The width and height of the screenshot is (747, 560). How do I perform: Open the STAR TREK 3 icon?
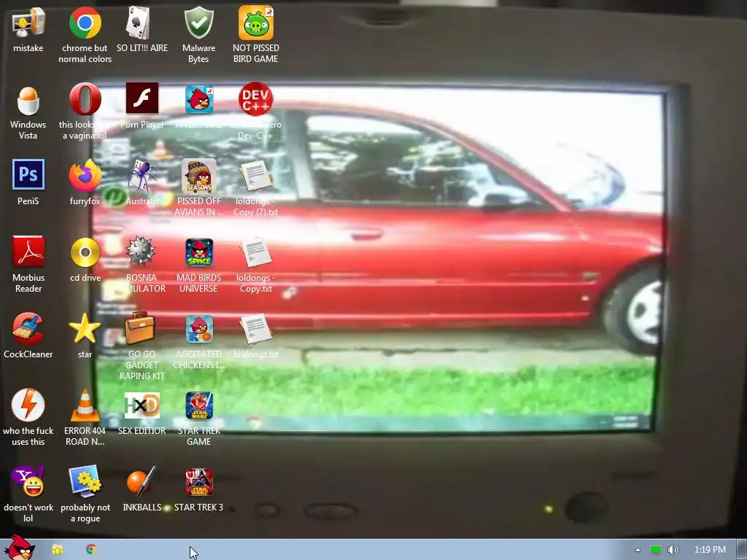[199, 482]
